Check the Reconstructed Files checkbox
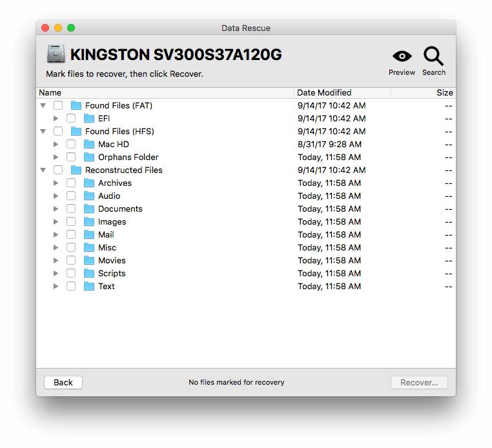Image resolution: width=492 pixels, height=448 pixels. 58,170
